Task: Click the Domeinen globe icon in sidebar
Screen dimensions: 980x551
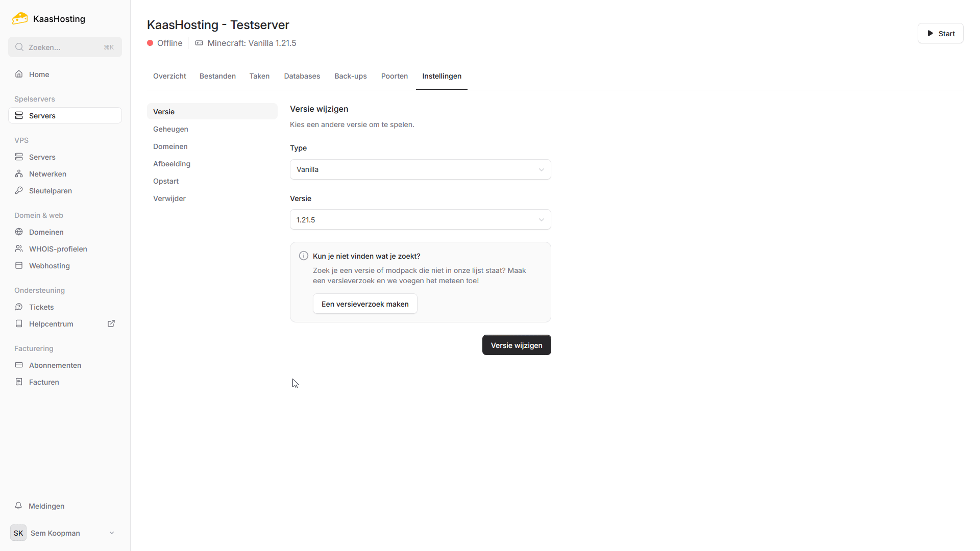Action: click(19, 232)
